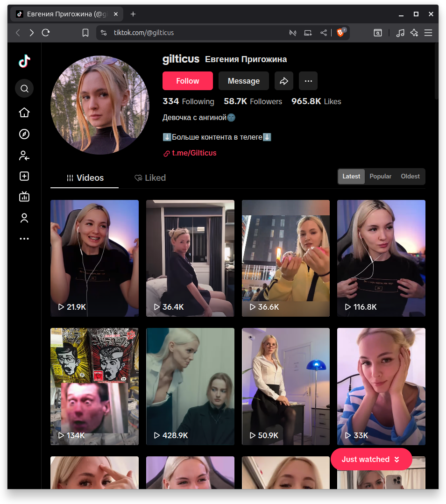This screenshot has width=446, height=504.
Task: Open the browser hamburger menu
Action: (428, 33)
